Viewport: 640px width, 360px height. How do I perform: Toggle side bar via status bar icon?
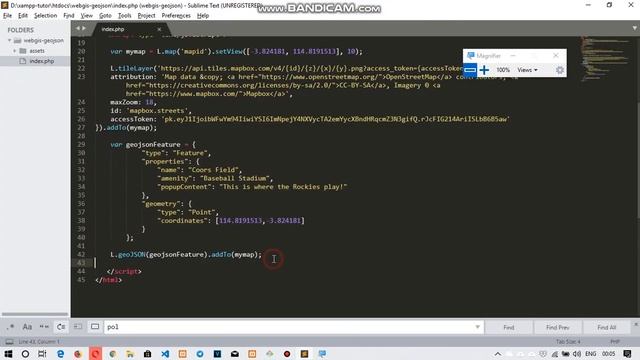click(9, 341)
